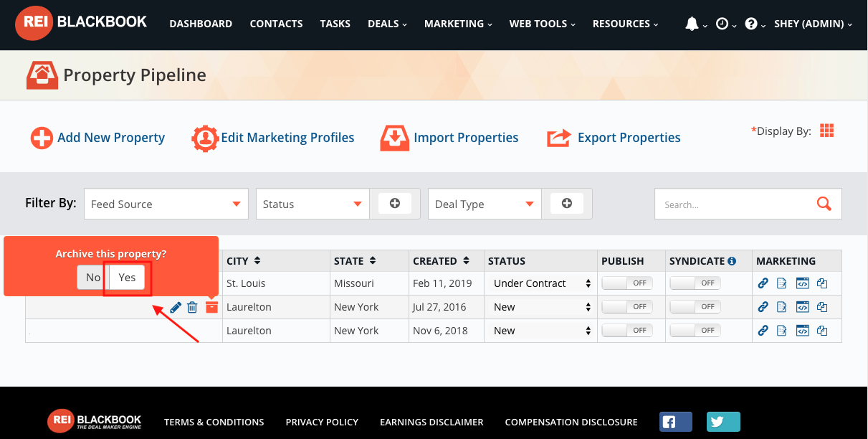Viewport: 868px width, 439px height.
Task: Toggle Syndicate for Laurelton created Jul 27, 2016
Action: pyautogui.click(x=695, y=307)
